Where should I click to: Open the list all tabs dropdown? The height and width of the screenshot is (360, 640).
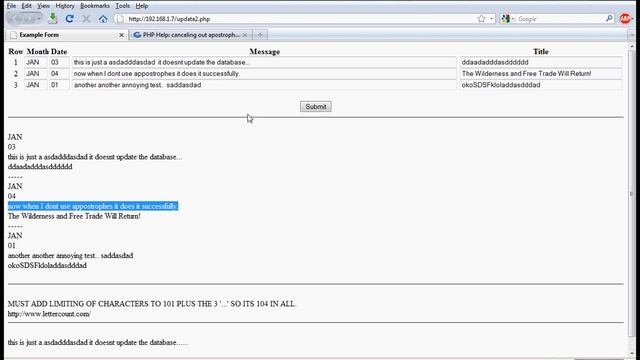tap(631, 35)
